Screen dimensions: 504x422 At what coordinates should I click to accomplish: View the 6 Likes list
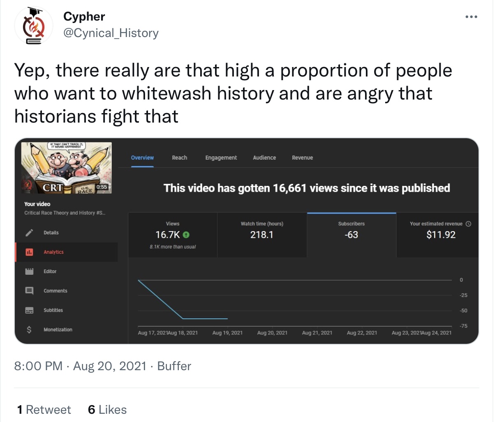(x=107, y=410)
